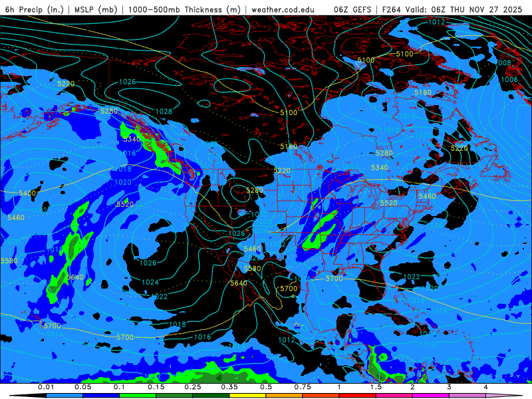Select the dark green 0.25–0.35 legend swatch
This screenshot has width=532, height=399.
tap(211, 396)
